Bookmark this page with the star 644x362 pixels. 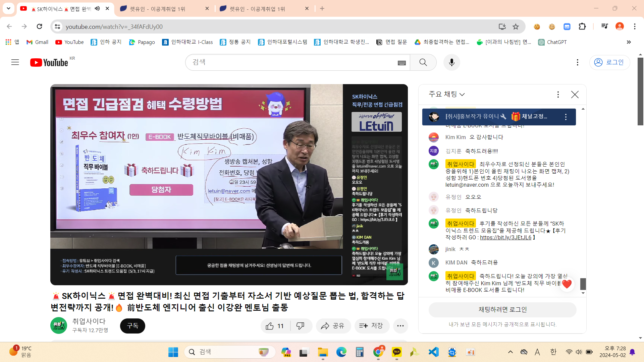click(x=516, y=26)
